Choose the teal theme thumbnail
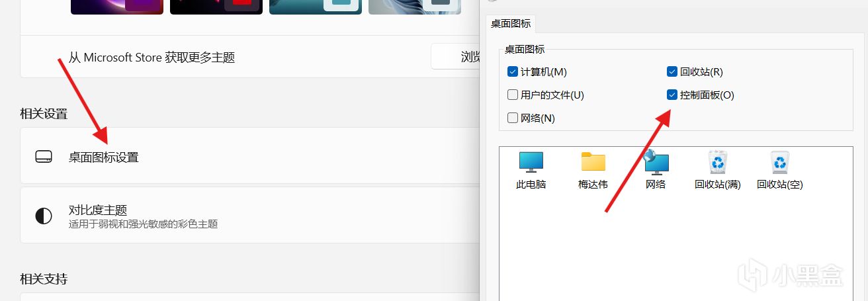Image resolution: width=868 pixels, height=301 pixels. [316, 7]
